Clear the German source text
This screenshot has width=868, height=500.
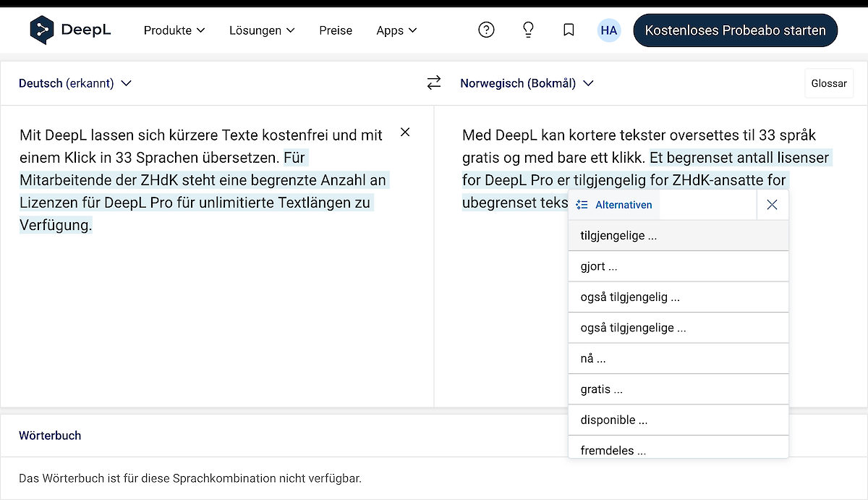[x=405, y=132]
